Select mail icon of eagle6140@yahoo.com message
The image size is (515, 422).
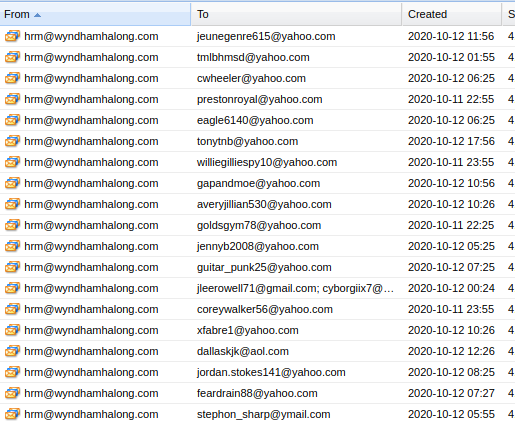(x=12, y=120)
